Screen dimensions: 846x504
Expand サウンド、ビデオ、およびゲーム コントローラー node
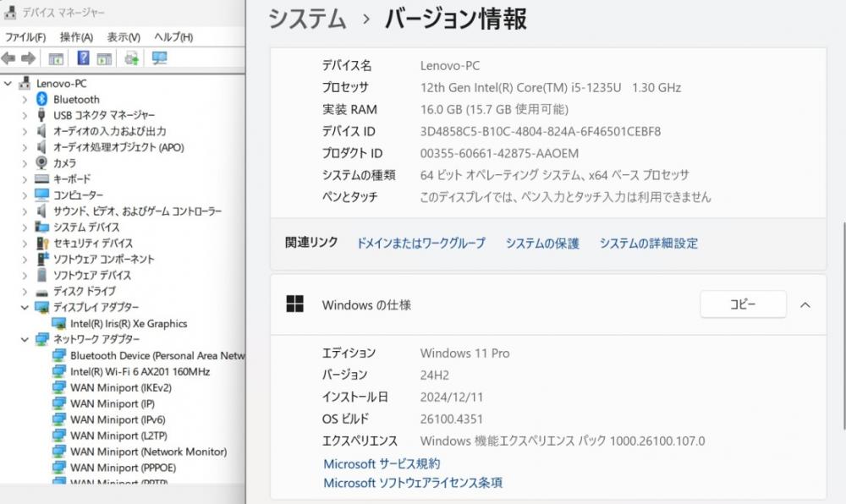pyautogui.click(x=25, y=211)
